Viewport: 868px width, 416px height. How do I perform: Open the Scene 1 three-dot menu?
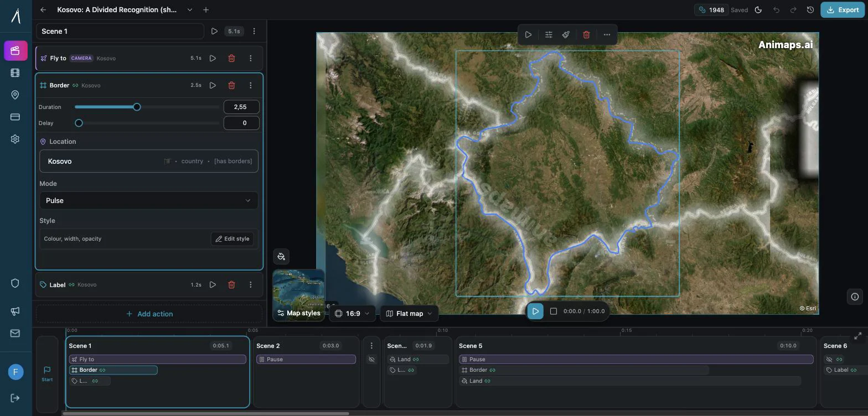point(254,32)
